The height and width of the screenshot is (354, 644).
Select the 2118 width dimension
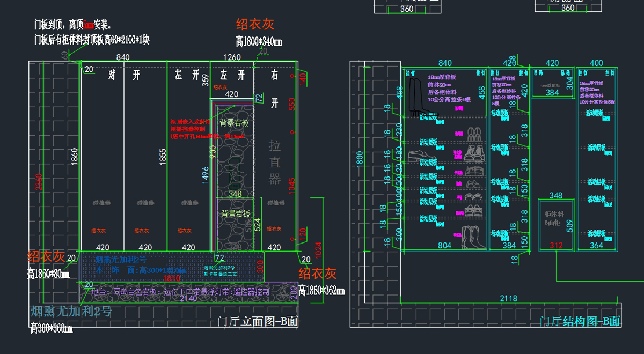point(508,298)
